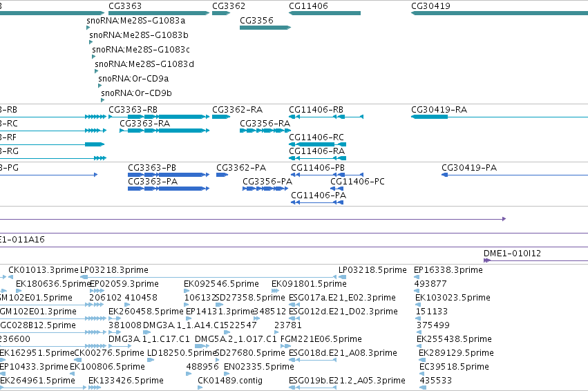The width and height of the screenshot is (588, 391).
Task: Select transcript CG3356-RA
Action: point(265,131)
